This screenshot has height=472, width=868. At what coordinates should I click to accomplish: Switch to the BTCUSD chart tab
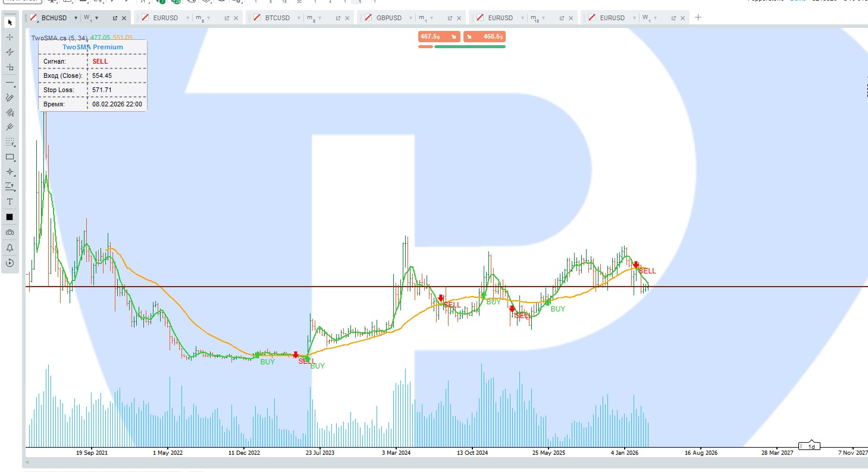[277, 18]
